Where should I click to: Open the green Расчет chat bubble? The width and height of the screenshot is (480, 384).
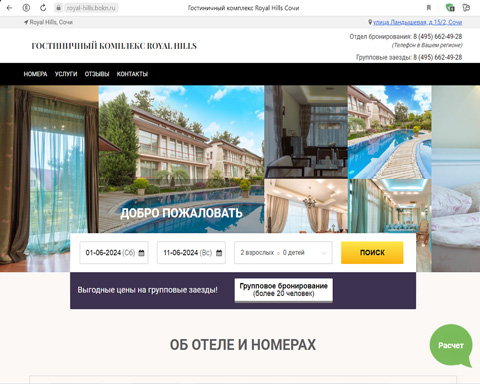[451, 345]
